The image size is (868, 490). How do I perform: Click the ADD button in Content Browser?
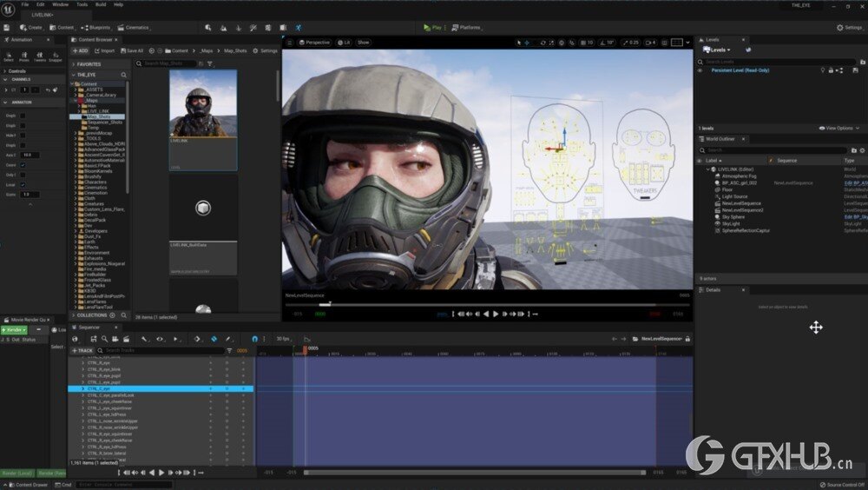pos(80,50)
